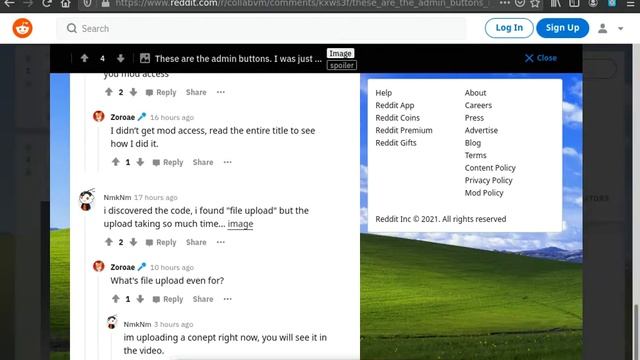Upvote 'What's file upload even for?' comment
The width and height of the screenshot is (640, 360).
[x=116, y=299]
